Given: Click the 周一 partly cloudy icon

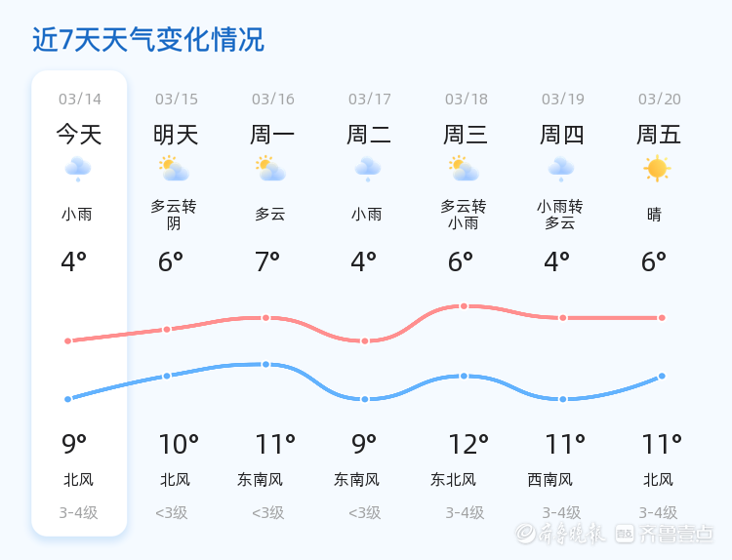Looking at the screenshot, I should [x=270, y=170].
